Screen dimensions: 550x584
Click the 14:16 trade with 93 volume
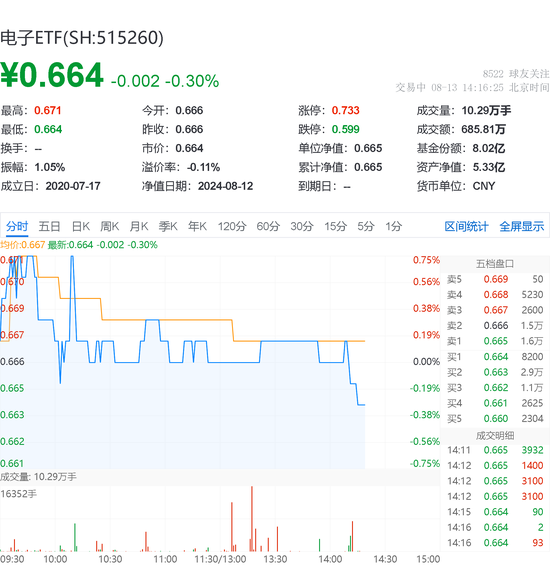click(495, 543)
